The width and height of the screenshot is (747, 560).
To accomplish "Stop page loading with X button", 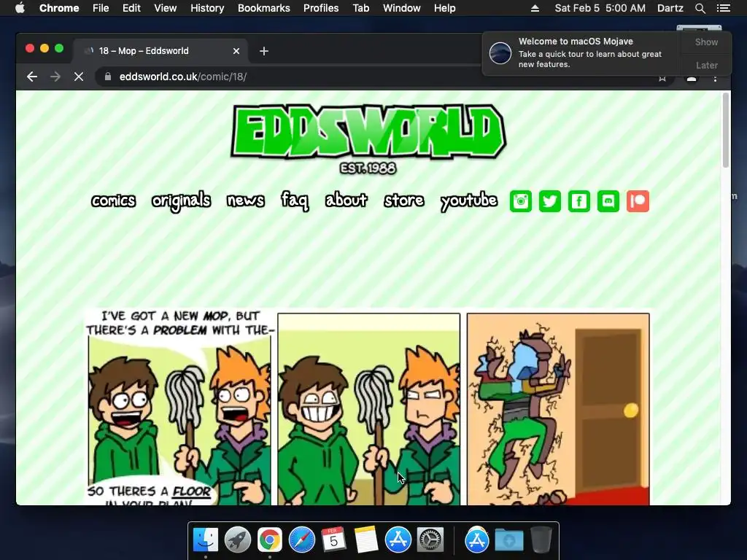I will pyautogui.click(x=79, y=77).
